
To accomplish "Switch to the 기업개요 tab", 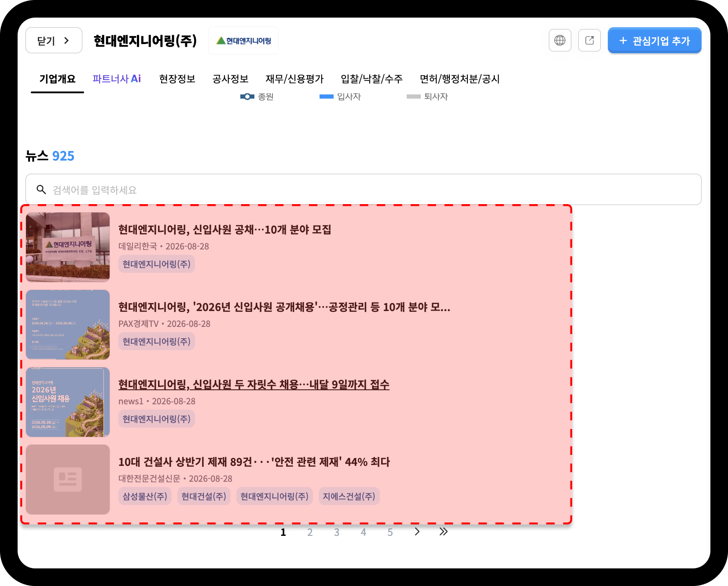I will coord(57,79).
